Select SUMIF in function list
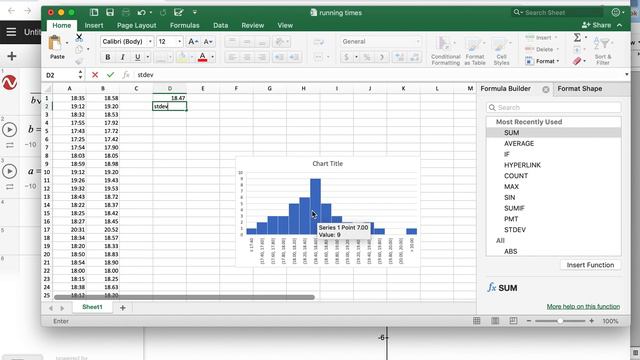The height and width of the screenshot is (360, 640). pyautogui.click(x=514, y=208)
